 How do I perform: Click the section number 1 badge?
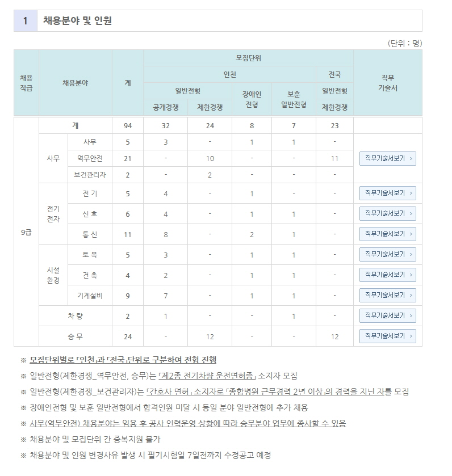pos(26,21)
